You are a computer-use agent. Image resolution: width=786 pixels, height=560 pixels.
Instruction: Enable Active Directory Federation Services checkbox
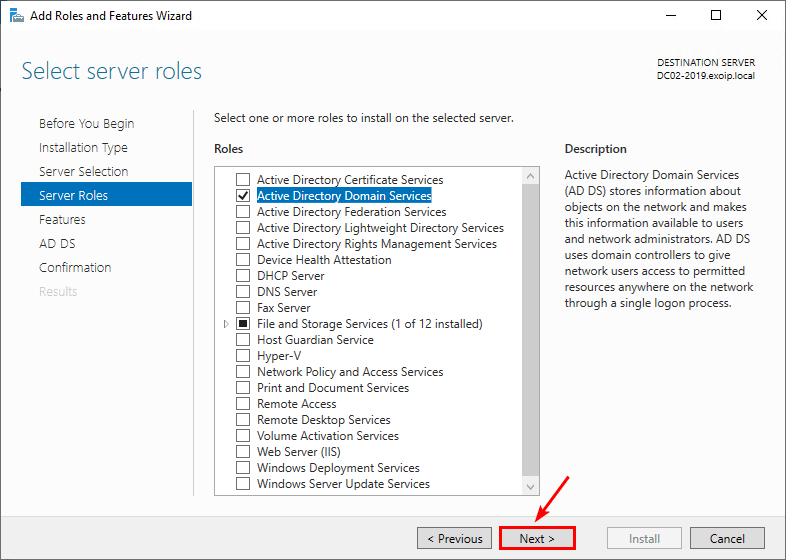(x=243, y=212)
